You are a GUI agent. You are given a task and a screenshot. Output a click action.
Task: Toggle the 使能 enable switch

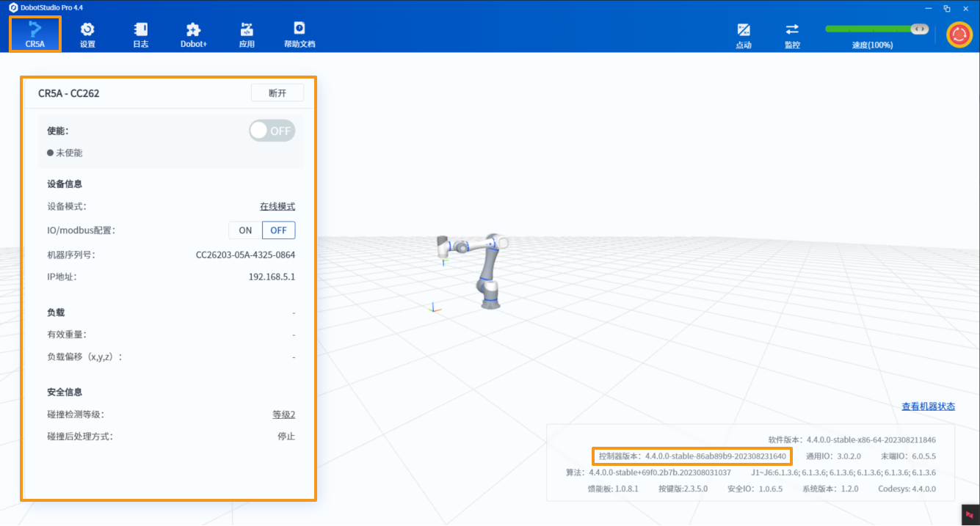pyautogui.click(x=272, y=131)
